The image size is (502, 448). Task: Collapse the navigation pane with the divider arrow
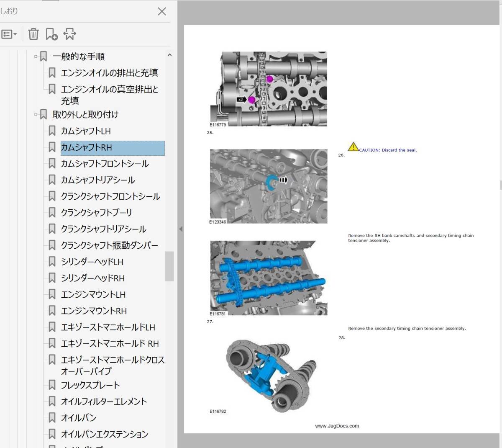point(181,229)
